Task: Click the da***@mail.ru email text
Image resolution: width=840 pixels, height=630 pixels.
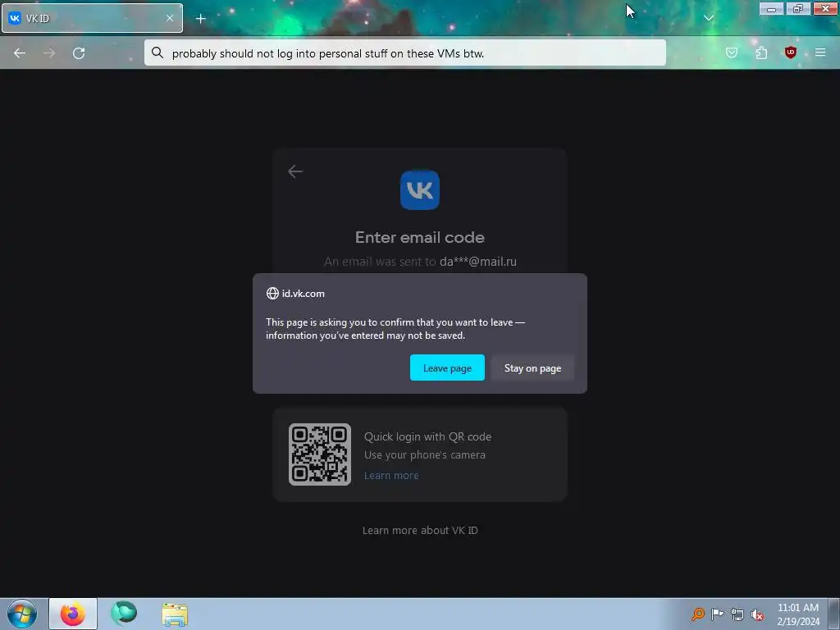Action: coord(478,262)
